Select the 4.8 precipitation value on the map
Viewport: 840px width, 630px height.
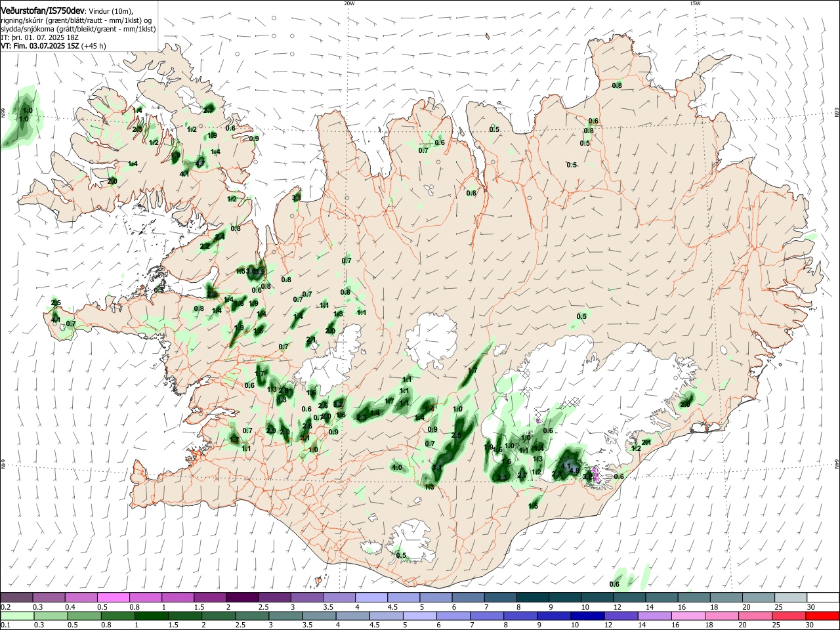574,471
